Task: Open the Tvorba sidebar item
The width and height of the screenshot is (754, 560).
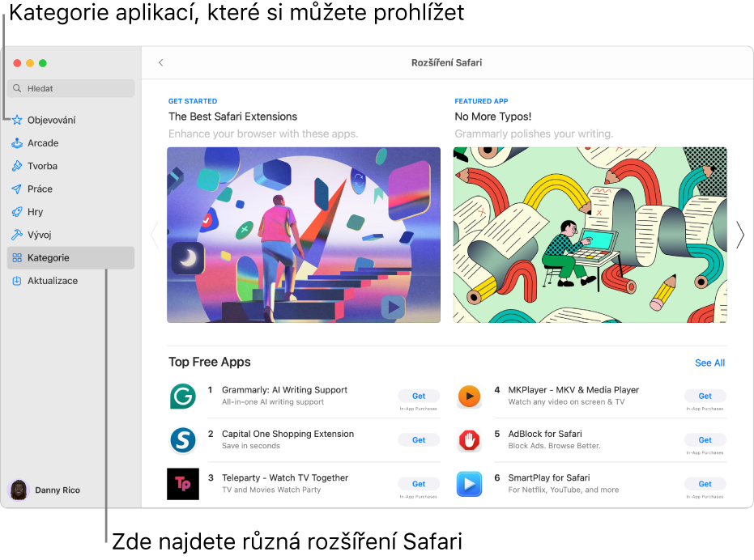Action: pos(42,166)
